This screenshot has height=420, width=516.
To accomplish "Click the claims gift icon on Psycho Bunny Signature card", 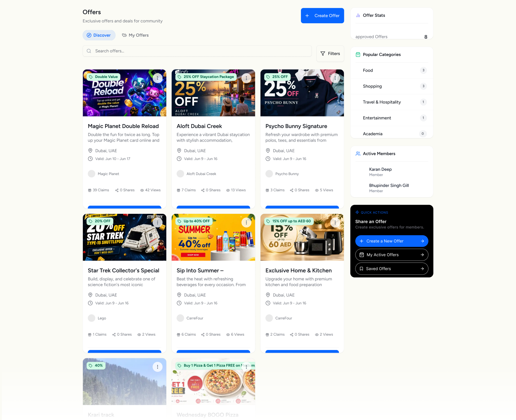I will pyautogui.click(x=267, y=190).
